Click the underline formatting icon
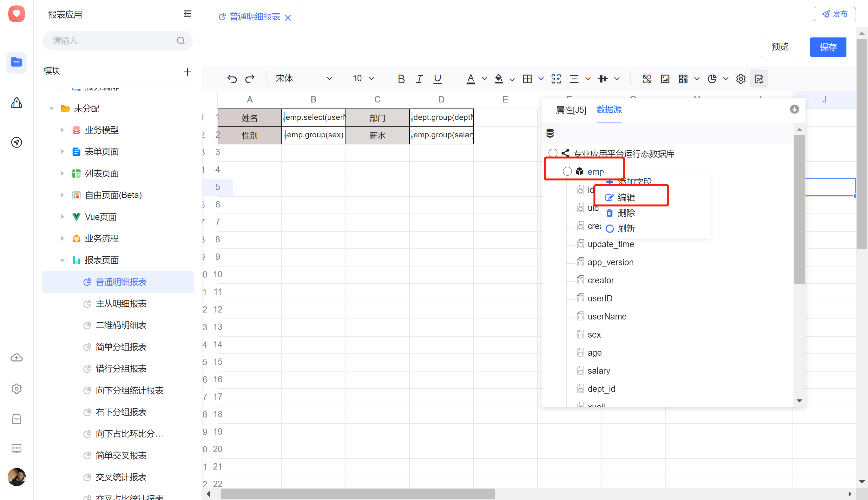 [437, 78]
